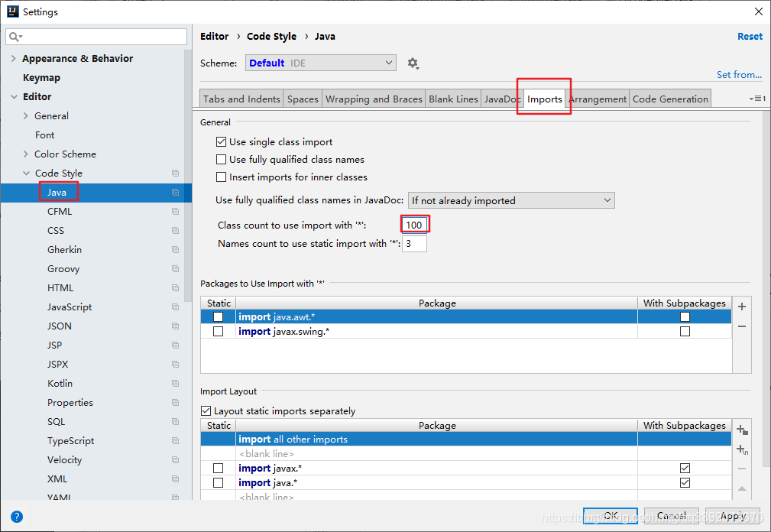Click copy icon beside JavaScript
This screenshot has width=771, height=532.
pyautogui.click(x=175, y=307)
